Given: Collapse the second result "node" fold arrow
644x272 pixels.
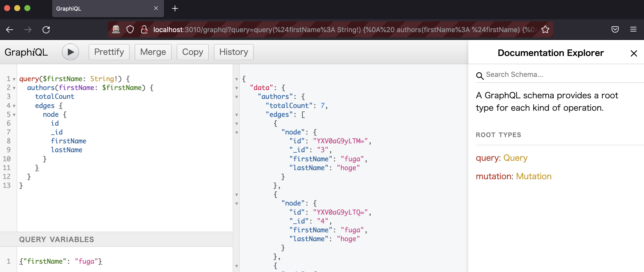Looking at the screenshot, I should (237, 204).
